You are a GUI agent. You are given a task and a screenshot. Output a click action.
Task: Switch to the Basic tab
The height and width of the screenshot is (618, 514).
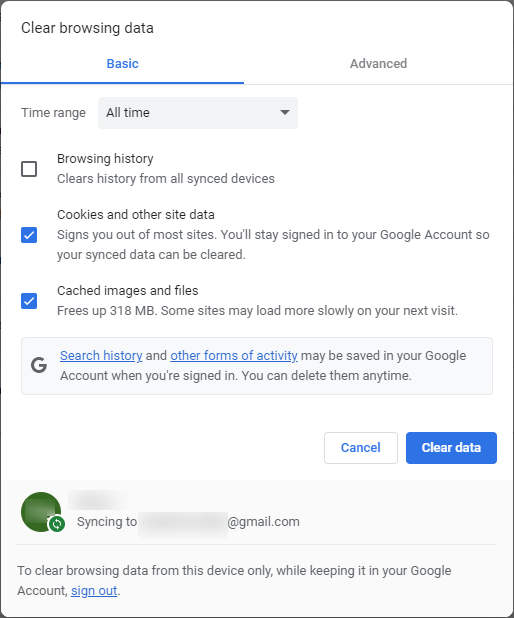[x=122, y=63]
